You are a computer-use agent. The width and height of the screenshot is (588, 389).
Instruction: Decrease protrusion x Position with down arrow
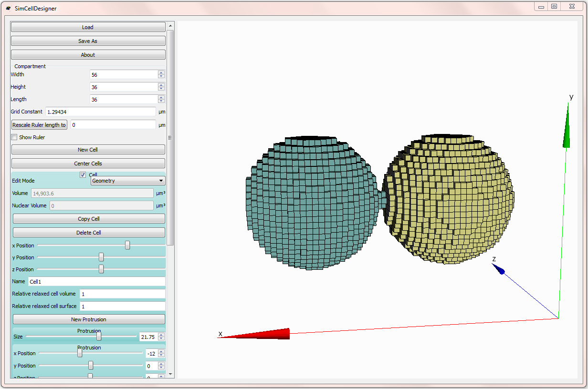(161, 356)
